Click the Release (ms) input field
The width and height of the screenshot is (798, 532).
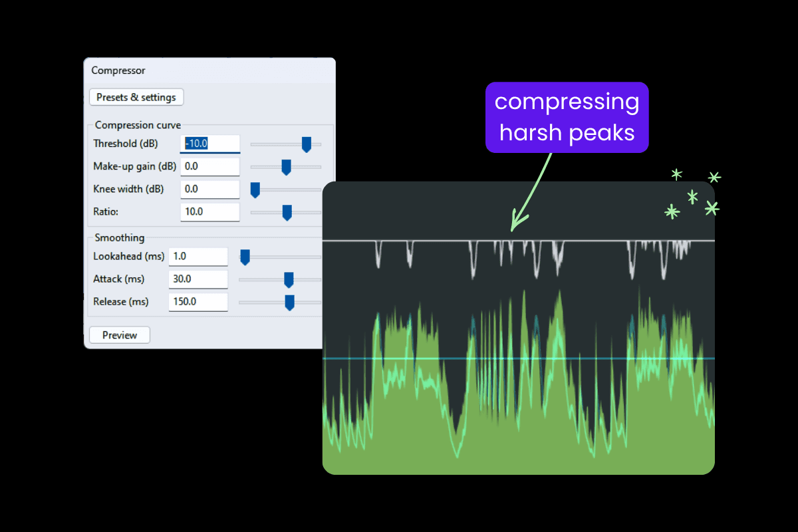[x=199, y=301]
